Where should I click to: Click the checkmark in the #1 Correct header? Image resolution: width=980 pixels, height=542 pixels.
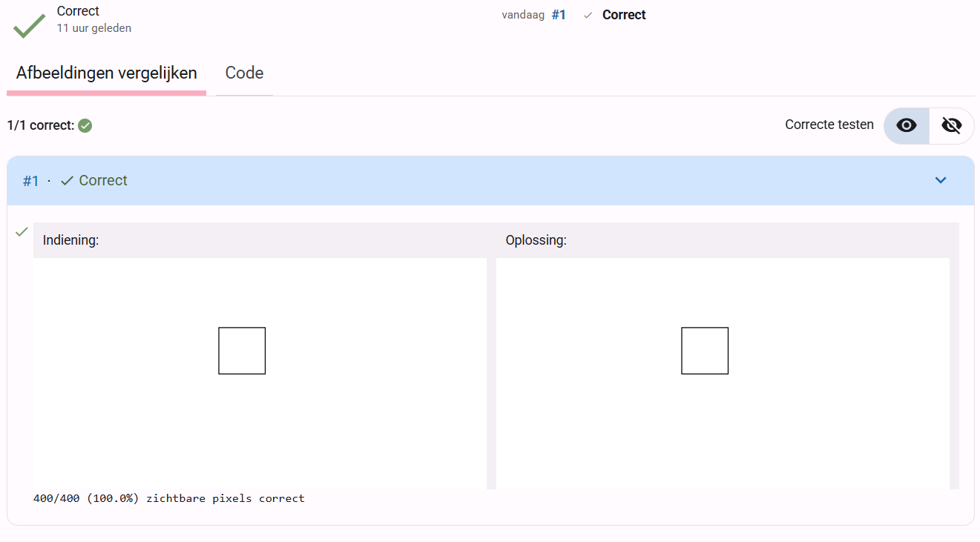coord(67,181)
